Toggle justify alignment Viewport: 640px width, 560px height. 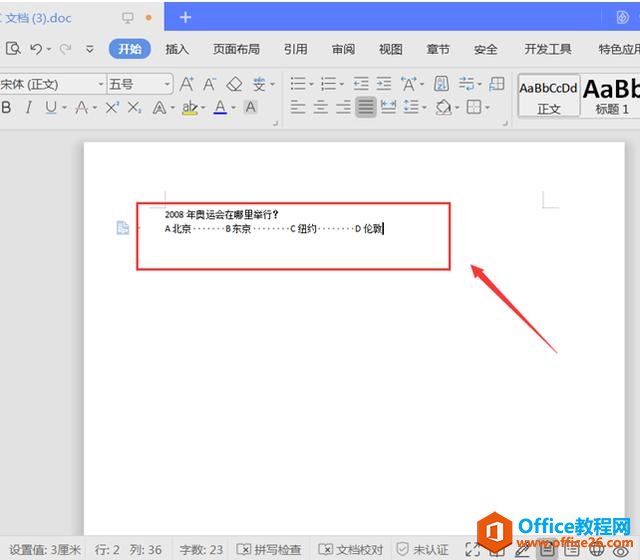point(366,107)
